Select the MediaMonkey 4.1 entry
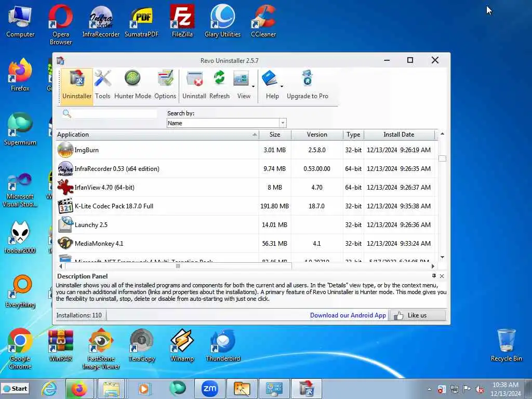 point(247,243)
